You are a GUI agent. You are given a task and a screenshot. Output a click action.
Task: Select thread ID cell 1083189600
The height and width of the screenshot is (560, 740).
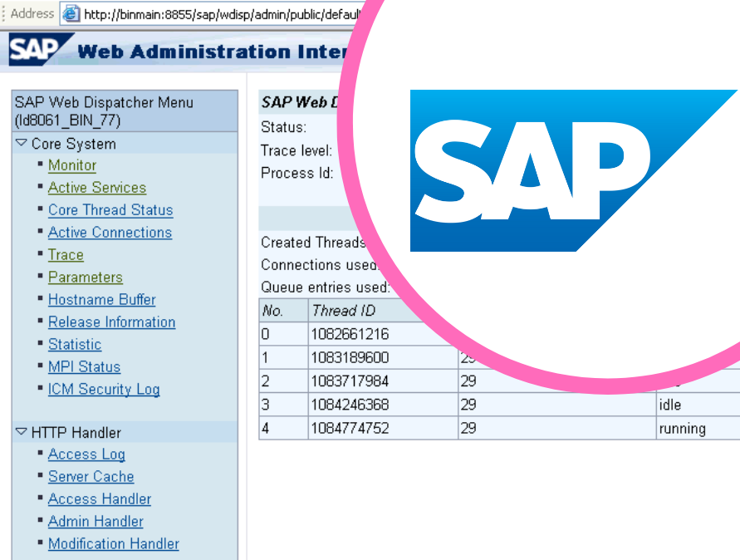click(350, 357)
